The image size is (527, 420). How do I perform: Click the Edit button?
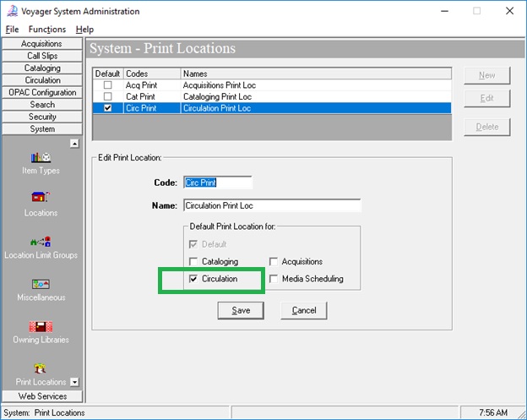pos(486,98)
